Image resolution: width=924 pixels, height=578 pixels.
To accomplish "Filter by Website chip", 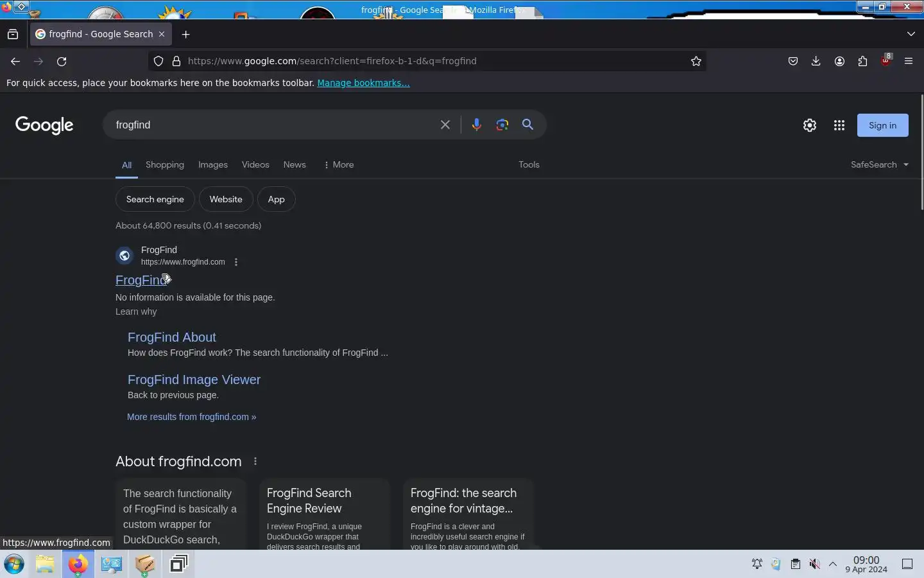I will (226, 199).
